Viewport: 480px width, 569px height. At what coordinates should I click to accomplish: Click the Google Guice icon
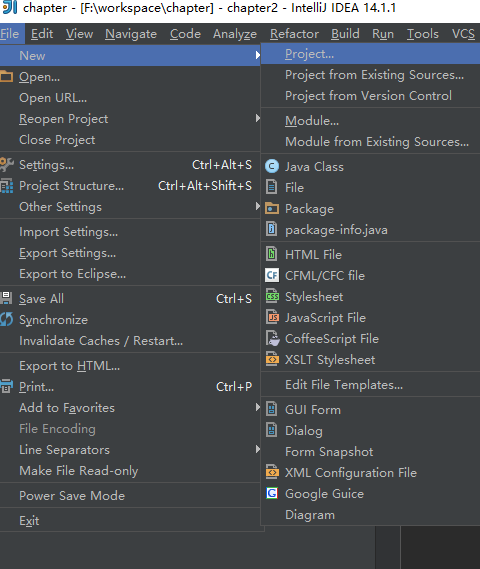(272, 493)
